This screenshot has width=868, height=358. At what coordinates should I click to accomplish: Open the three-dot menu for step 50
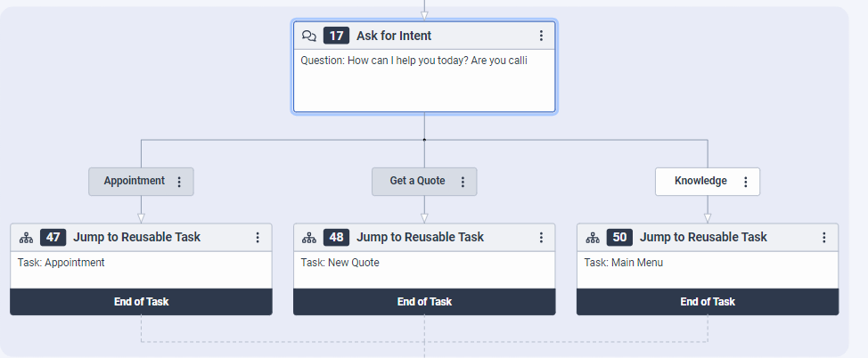coord(824,238)
